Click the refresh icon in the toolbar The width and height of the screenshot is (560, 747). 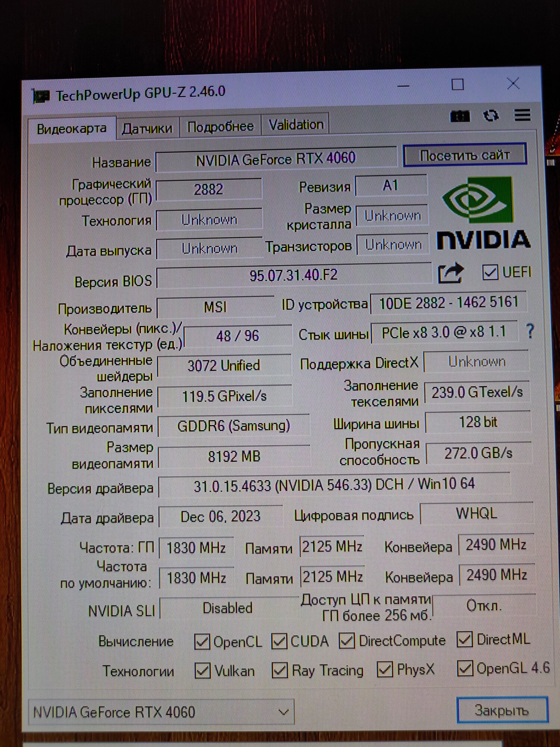click(491, 116)
